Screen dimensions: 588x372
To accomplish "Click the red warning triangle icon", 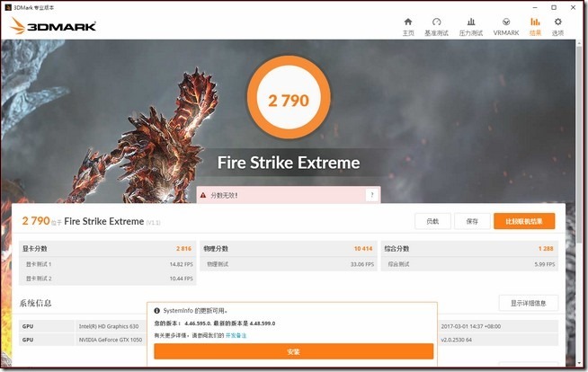I will pyautogui.click(x=203, y=195).
